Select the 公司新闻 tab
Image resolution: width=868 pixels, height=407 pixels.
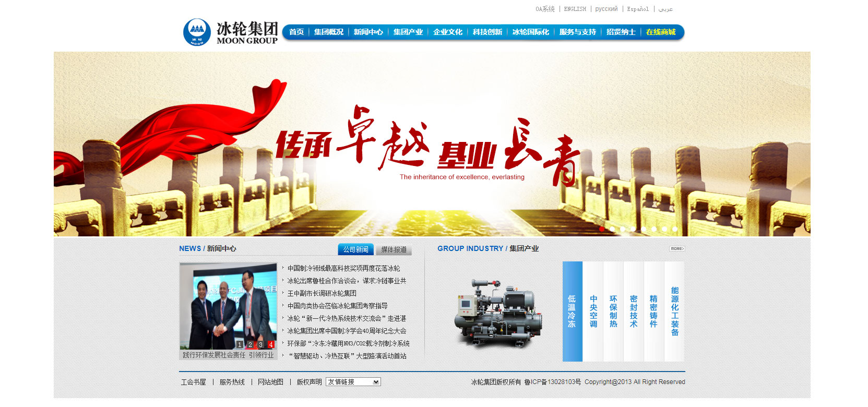(355, 250)
